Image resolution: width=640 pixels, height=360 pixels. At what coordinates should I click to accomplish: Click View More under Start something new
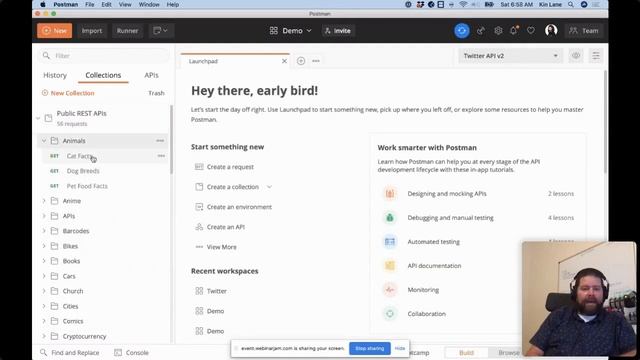tap(221, 247)
